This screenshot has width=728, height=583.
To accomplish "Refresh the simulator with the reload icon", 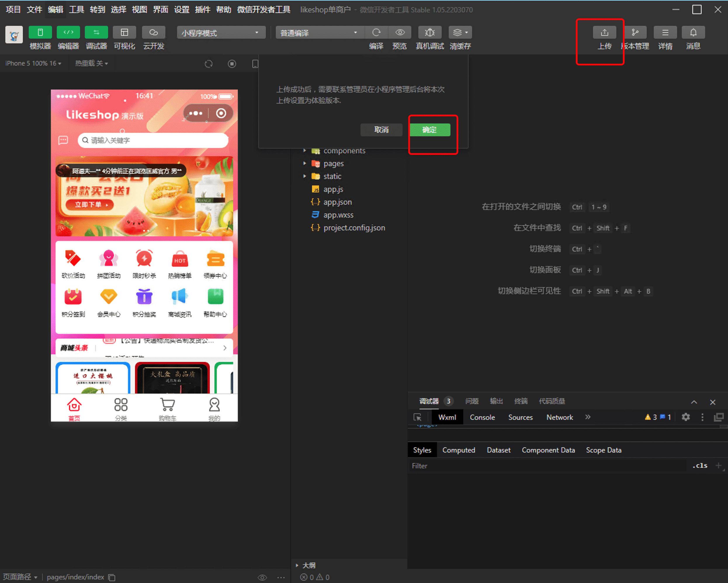I will (x=209, y=63).
